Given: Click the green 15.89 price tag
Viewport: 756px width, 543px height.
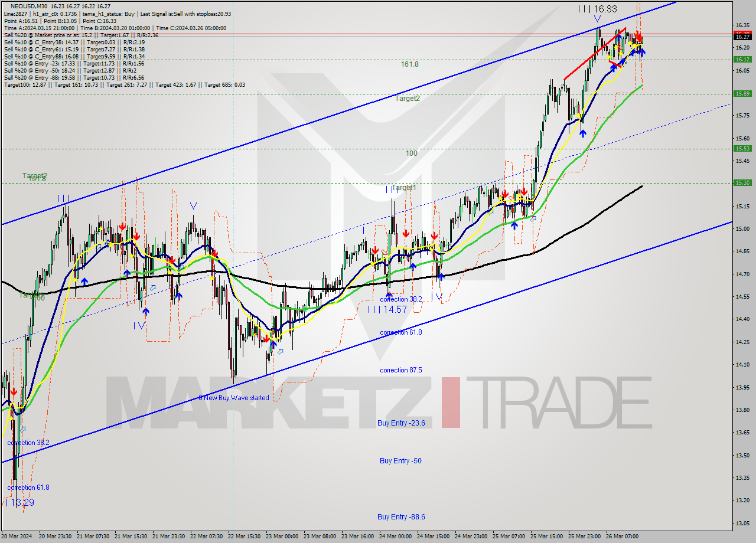Looking at the screenshot, I should 742,93.
